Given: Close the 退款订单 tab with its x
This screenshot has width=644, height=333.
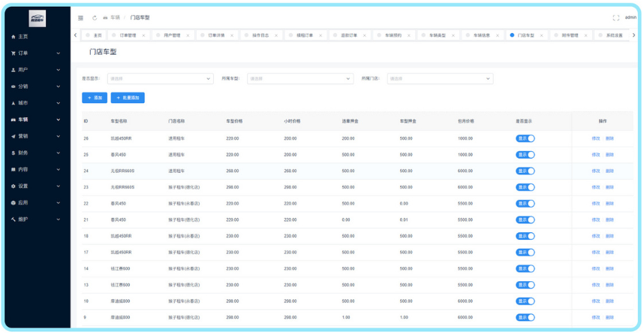Looking at the screenshot, I should pos(364,35).
